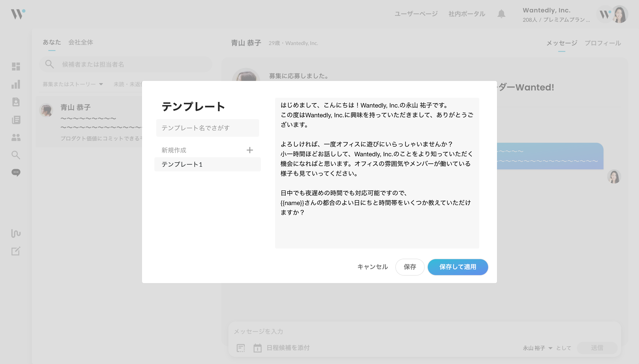Click the compose edit icon in lower sidebar
The height and width of the screenshot is (364, 639).
coord(16,251)
